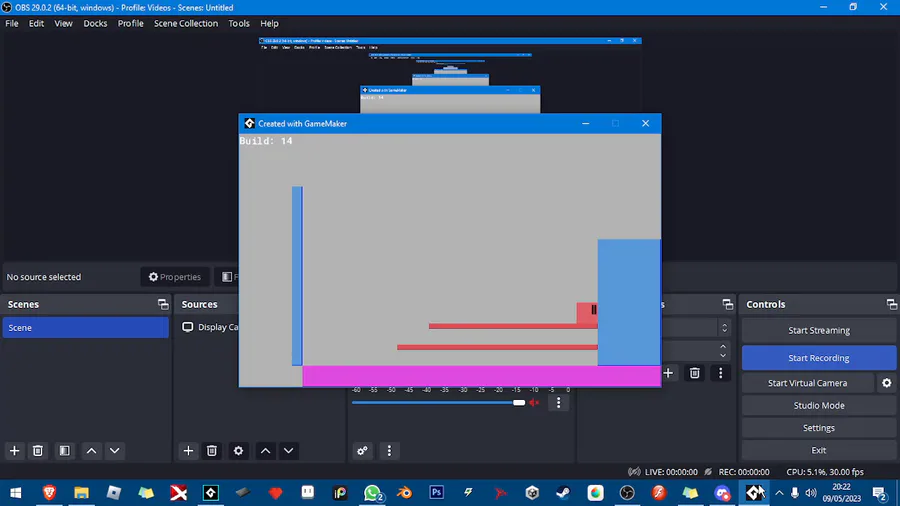This screenshot has height=506, width=900.
Task: Open transition properties three-dots menu
Action: [x=721, y=373]
